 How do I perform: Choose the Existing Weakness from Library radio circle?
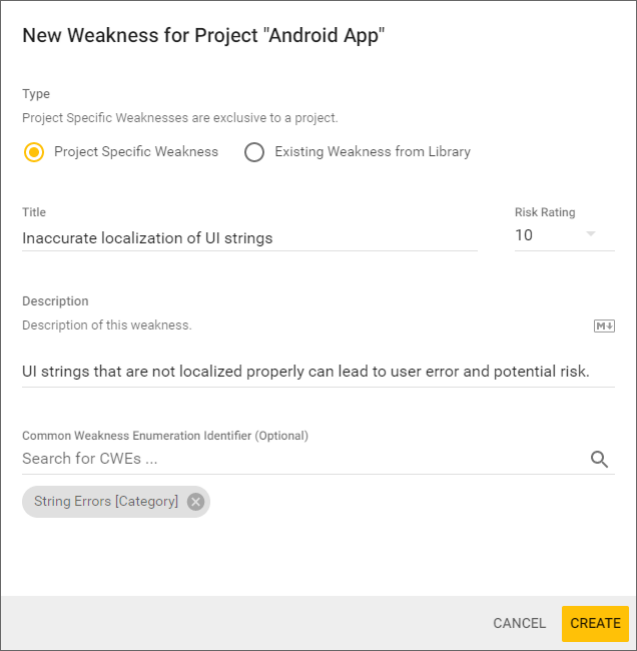point(254,152)
